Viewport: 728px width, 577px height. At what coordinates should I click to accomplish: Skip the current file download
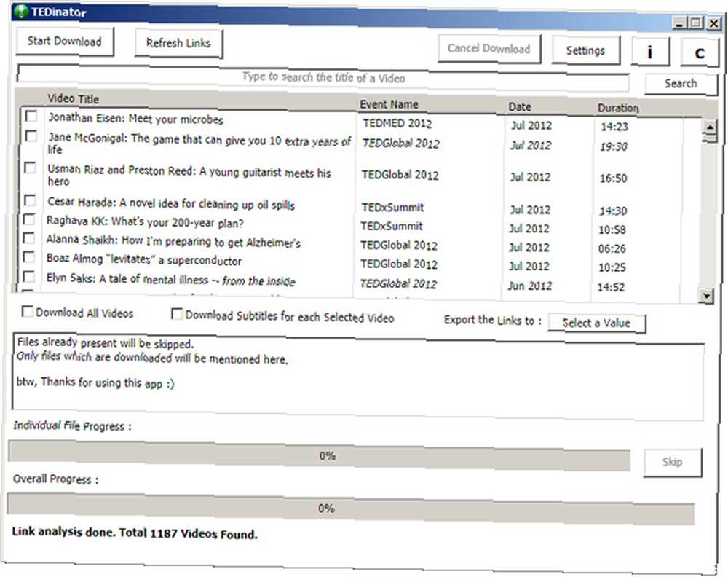click(x=672, y=462)
